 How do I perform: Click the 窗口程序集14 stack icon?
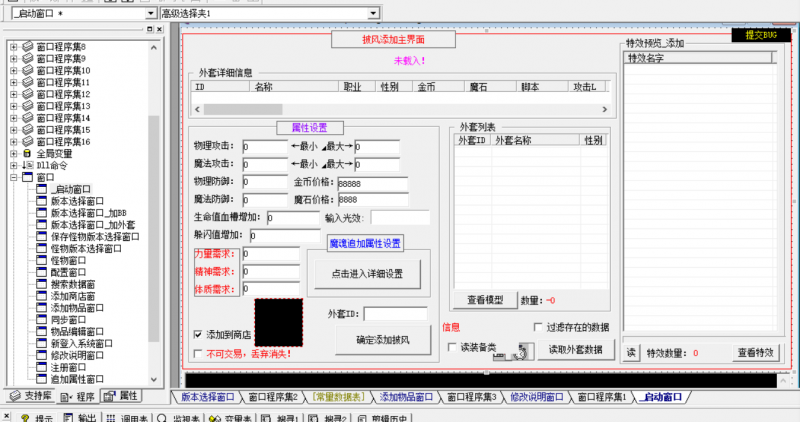click(28, 118)
